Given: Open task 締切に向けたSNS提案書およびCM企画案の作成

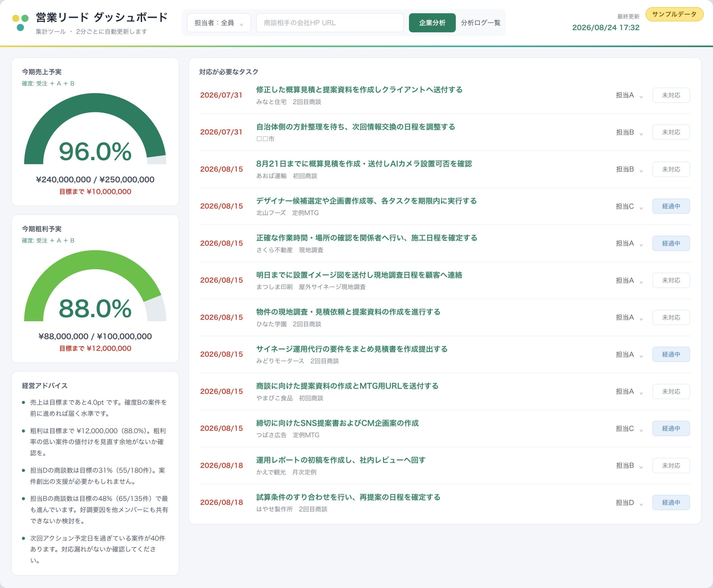Looking at the screenshot, I should (338, 423).
